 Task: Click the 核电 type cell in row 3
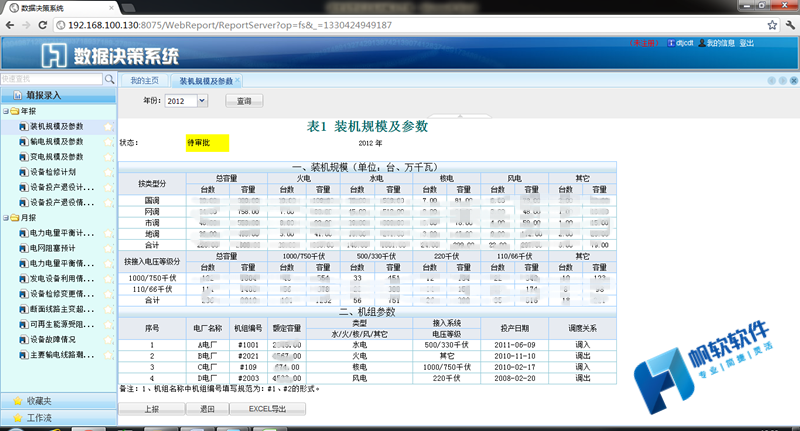coord(359,367)
